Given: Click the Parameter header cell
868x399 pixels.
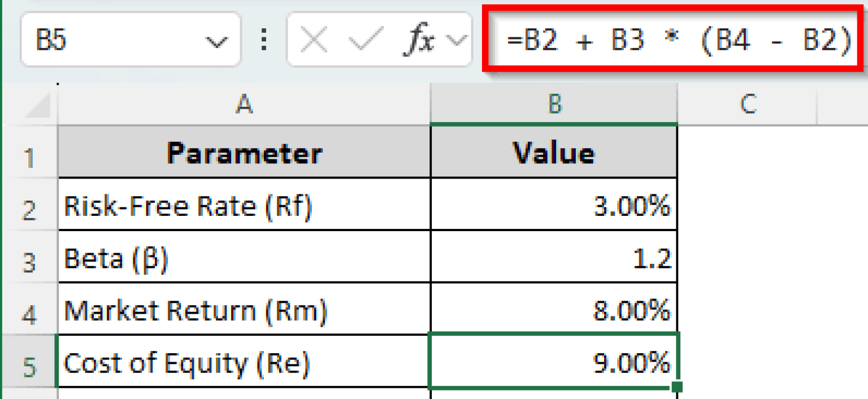Looking at the screenshot, I should (243, 151).
